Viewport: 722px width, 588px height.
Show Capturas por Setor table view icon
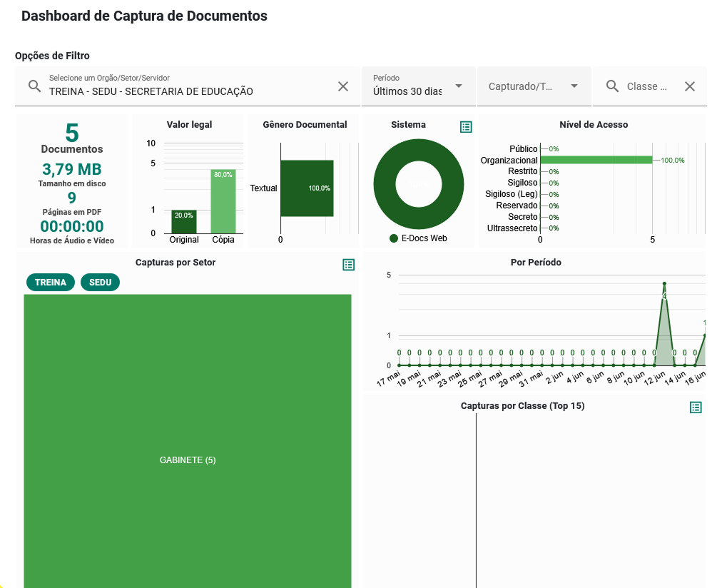point(348,265)
